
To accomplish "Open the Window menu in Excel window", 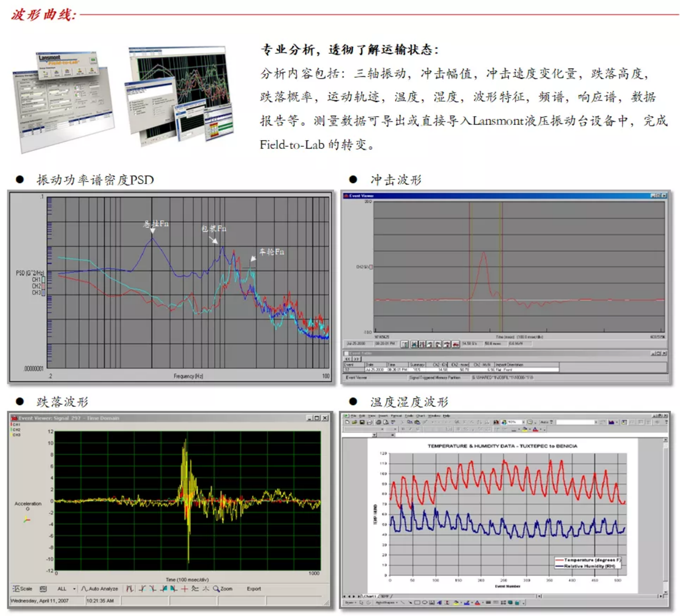I will click(434, 416).
